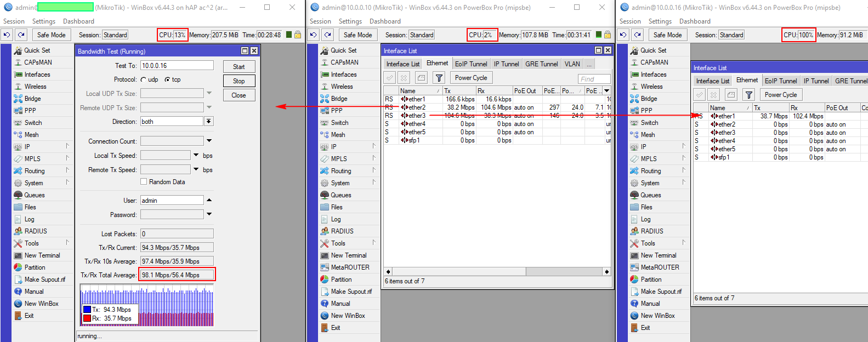
Task: Select udp protocol radio button
Action: pos(144,79)
